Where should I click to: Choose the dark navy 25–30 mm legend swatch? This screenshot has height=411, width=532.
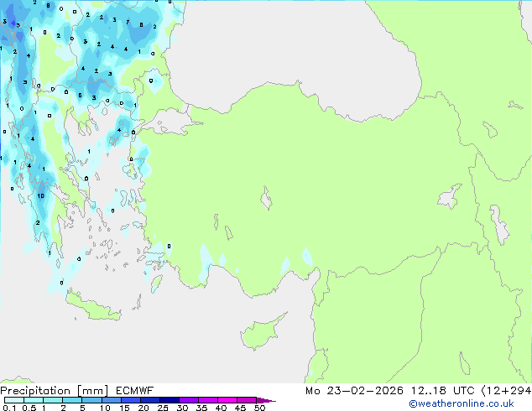pyautogui.click(x=170, y=400)
